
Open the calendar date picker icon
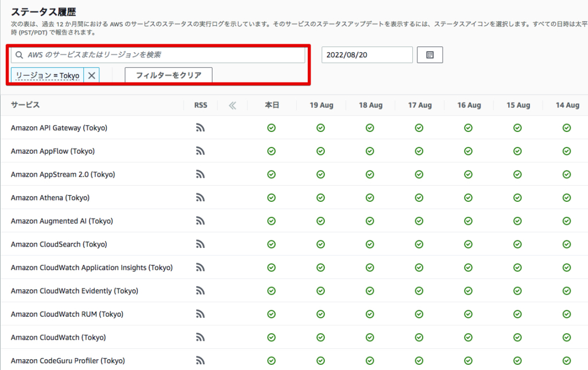[430, 55]
